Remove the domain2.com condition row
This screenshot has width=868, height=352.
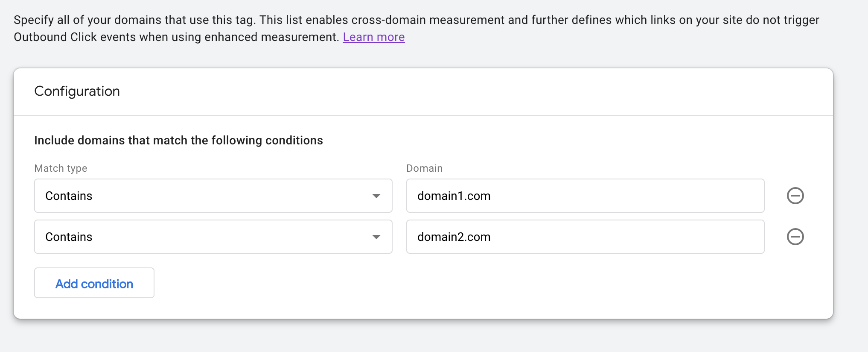[795, 237]
